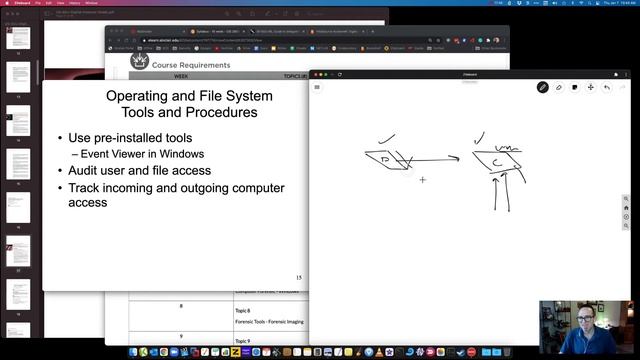Click the Chrome profile avatar icon
The height and width of the screenshot is (360, 640).
[x=496, y=40]
